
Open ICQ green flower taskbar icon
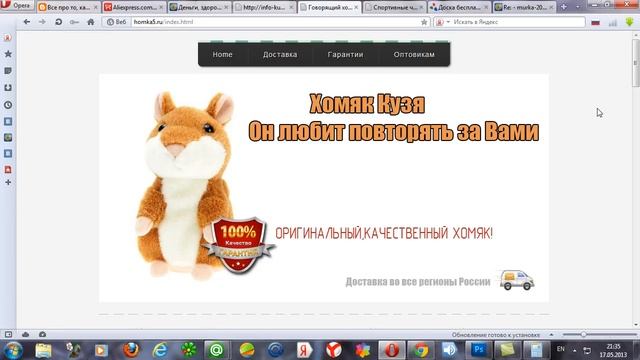pos(188,350)
